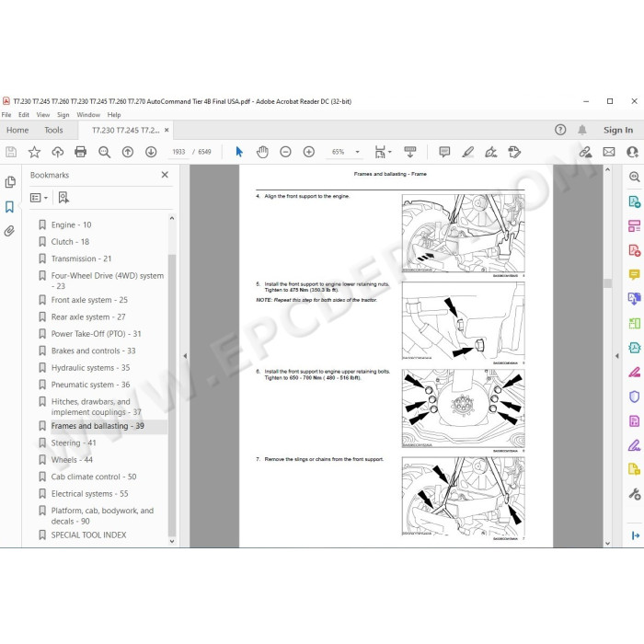The image size is (644, 644).
Task: Select the highlighter pen tool
Action: coord(467,152)
